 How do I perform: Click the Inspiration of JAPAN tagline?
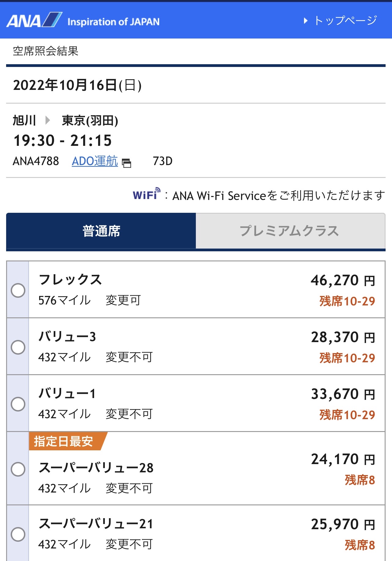click(x=113, y=22)
